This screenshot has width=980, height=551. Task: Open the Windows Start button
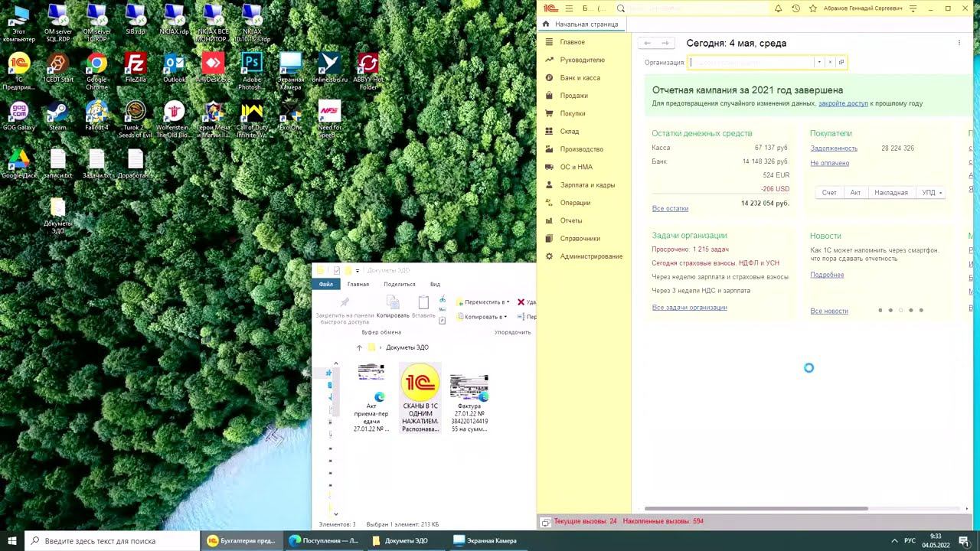coord(12,541)
